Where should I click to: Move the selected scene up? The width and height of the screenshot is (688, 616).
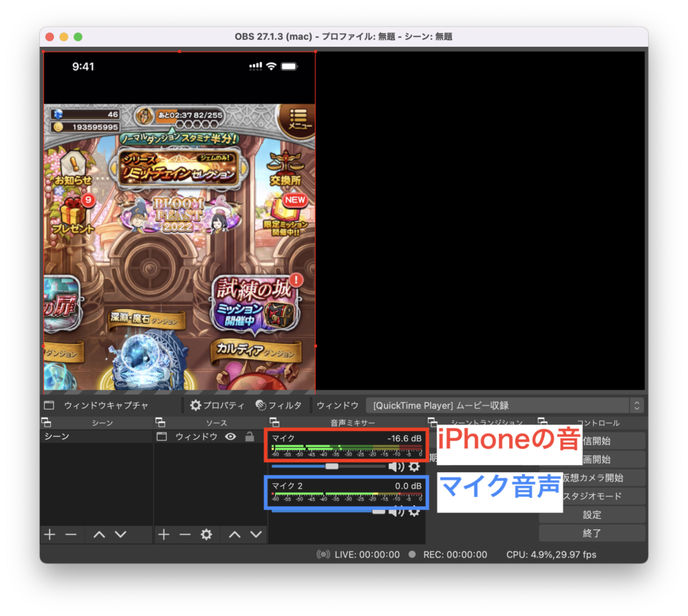(x=99, y=534)
